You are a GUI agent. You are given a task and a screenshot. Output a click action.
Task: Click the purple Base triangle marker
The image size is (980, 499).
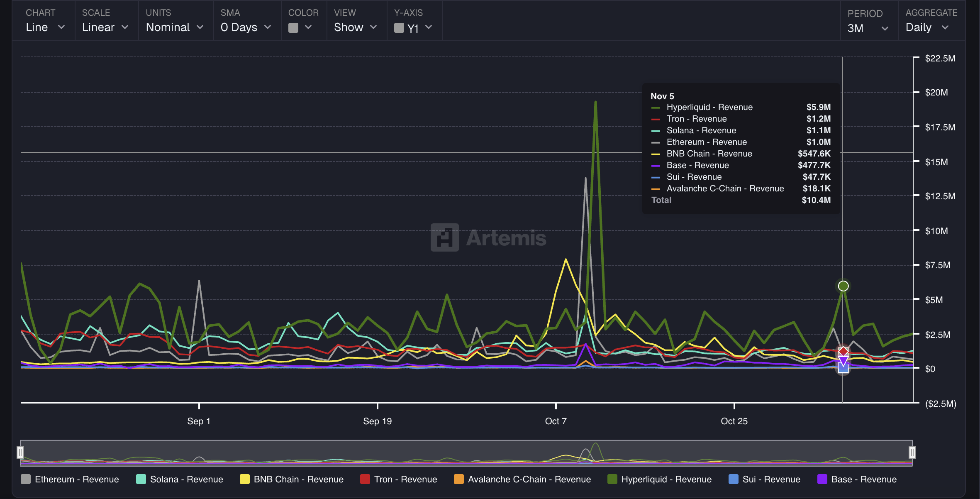pyautogui.click(x=843, y=360)
